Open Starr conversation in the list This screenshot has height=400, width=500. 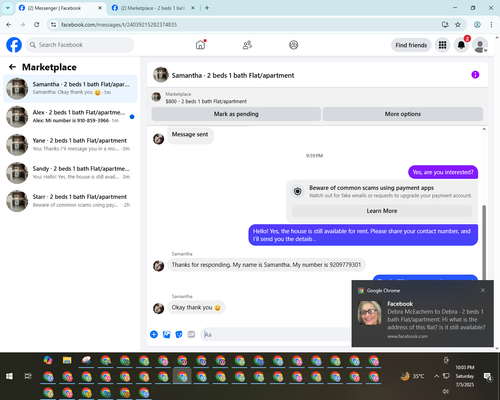pos(70,201)
